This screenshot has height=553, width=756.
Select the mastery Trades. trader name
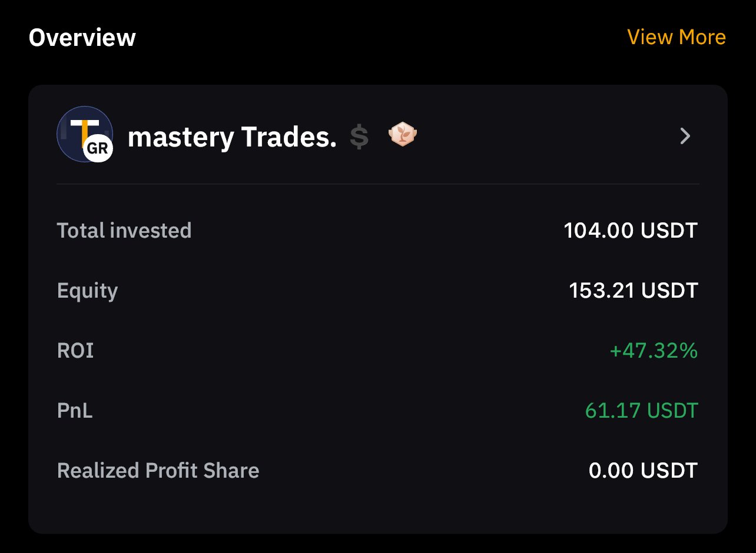coord(232,137)
